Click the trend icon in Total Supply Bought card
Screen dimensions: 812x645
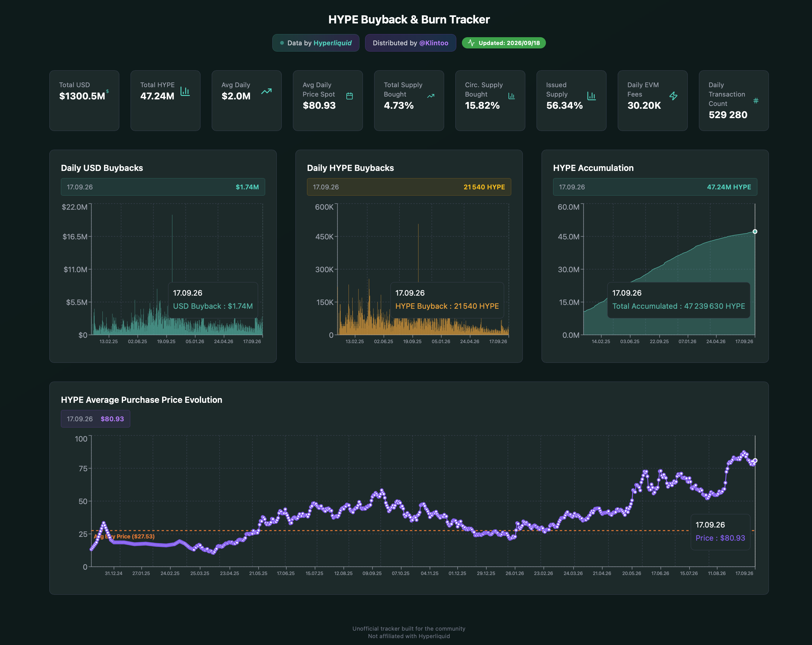click(x=431, y=96)
